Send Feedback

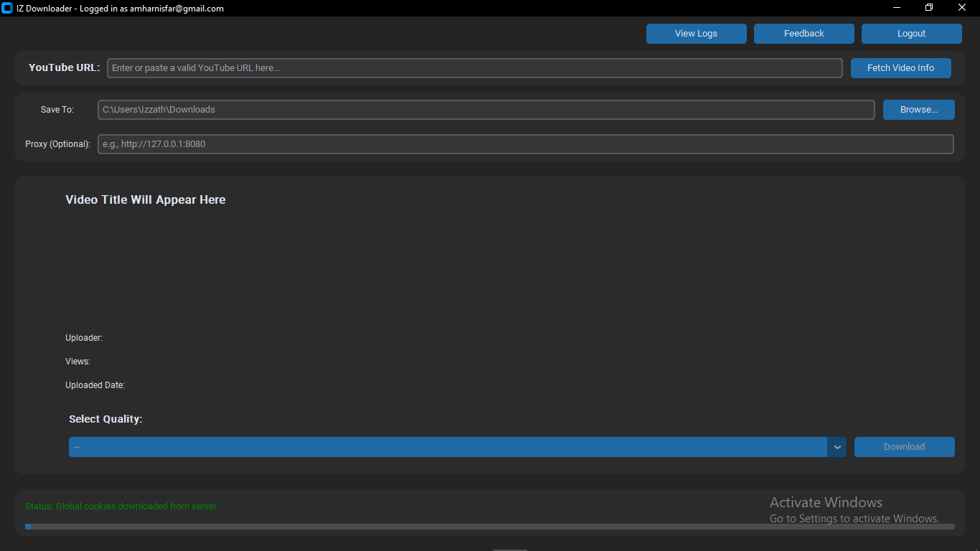coord(803,33)
